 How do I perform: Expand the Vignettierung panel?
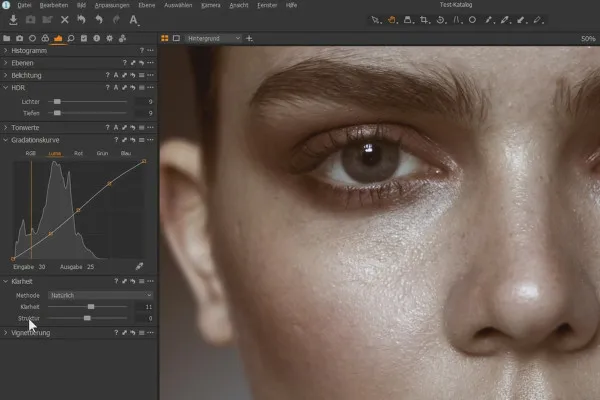(x=5, y=333)
